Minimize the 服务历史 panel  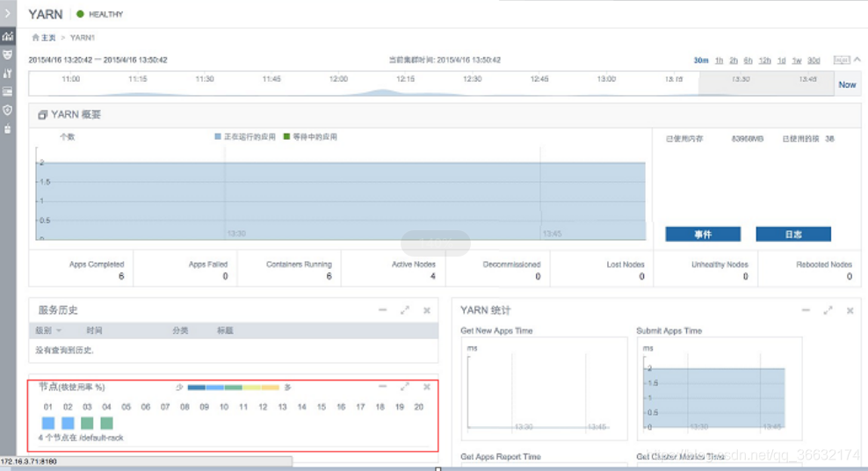point(382,310)
